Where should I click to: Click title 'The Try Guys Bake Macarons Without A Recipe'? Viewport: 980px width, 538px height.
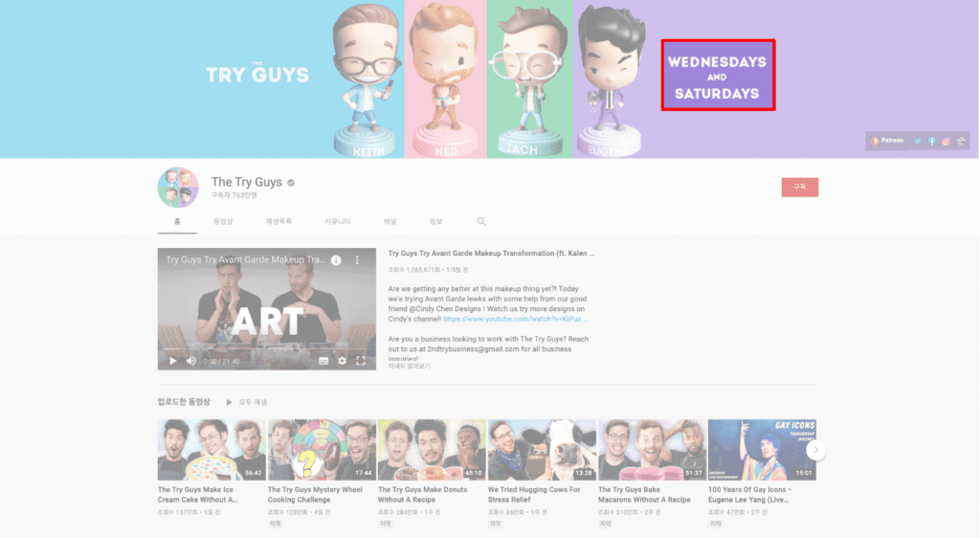(644, 494)
